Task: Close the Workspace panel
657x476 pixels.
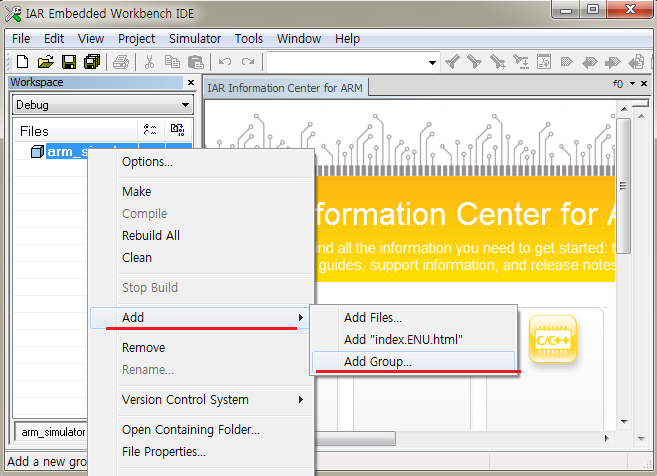Action: pos(191,83)
